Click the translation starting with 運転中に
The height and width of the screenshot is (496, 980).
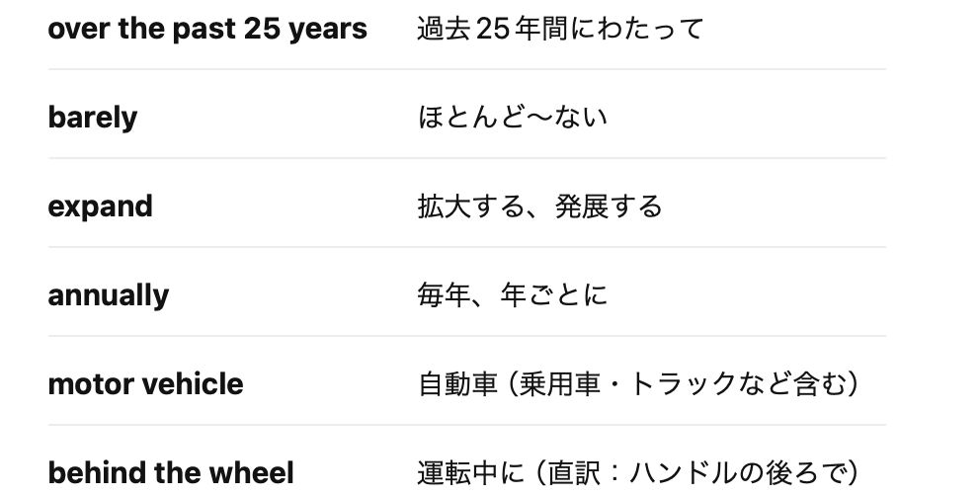coord(638,473)
